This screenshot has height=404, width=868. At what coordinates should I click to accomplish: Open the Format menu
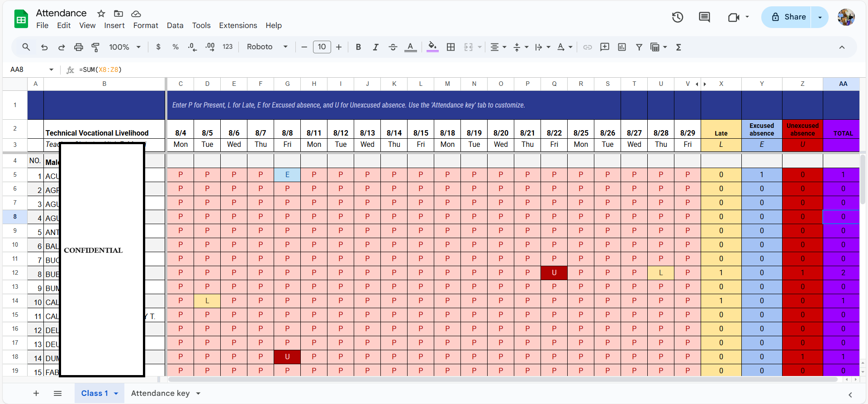point(146,25)
